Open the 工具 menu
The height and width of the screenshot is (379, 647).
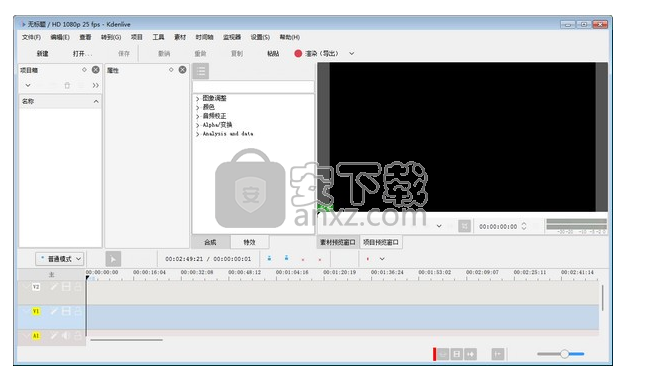coord(158,37)
